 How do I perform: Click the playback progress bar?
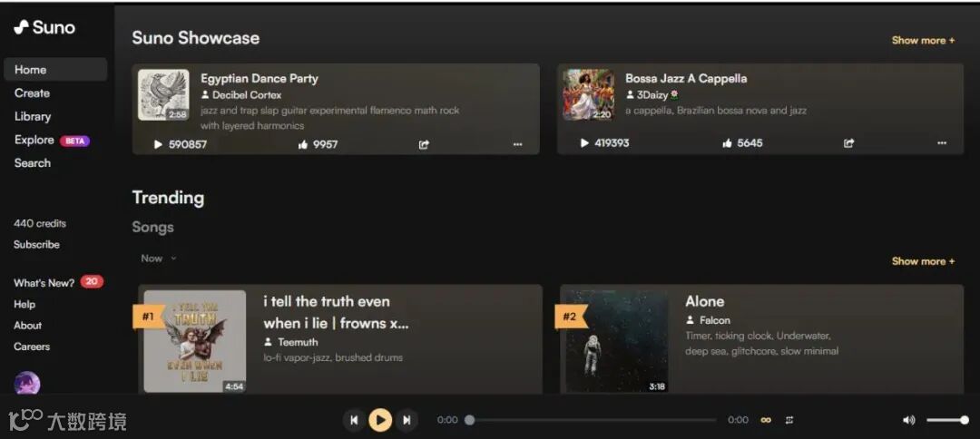tap(593, 420)
